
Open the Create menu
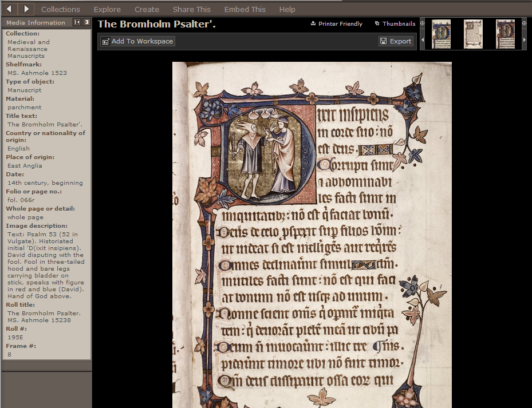coord(147,9)
